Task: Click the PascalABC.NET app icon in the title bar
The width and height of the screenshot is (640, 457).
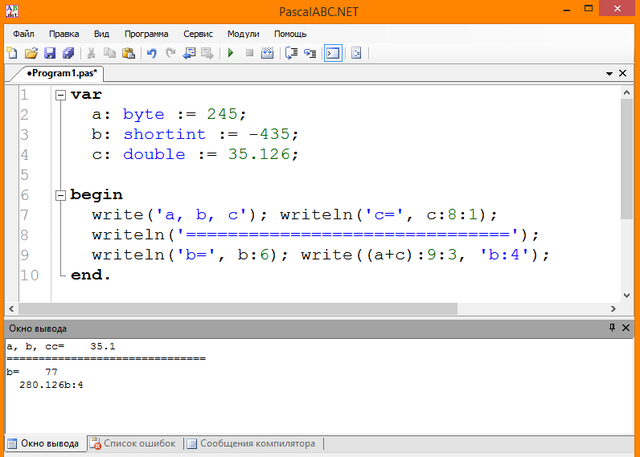Action: pyautogui.click(x=12, y=11)
